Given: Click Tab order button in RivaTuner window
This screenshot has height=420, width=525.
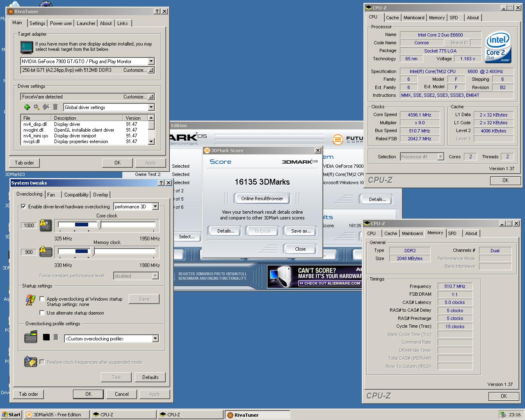Looking at the screenshot, I should [x=24, y=163].
